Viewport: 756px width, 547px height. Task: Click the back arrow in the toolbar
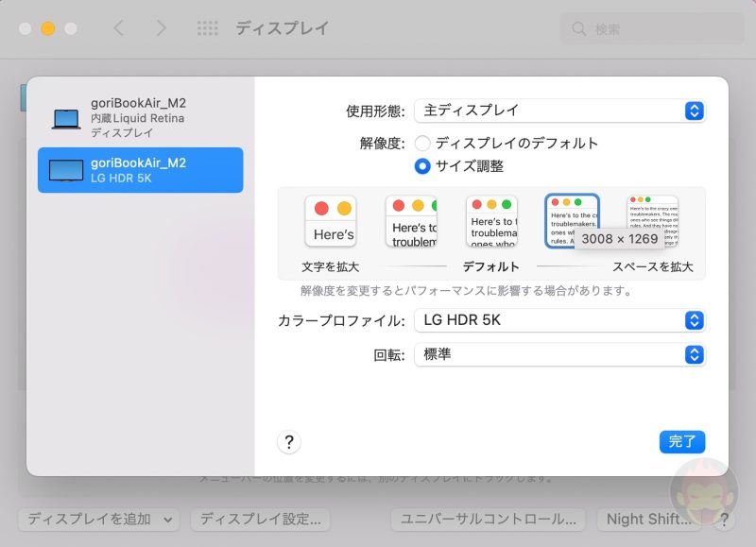click(118, 28)
